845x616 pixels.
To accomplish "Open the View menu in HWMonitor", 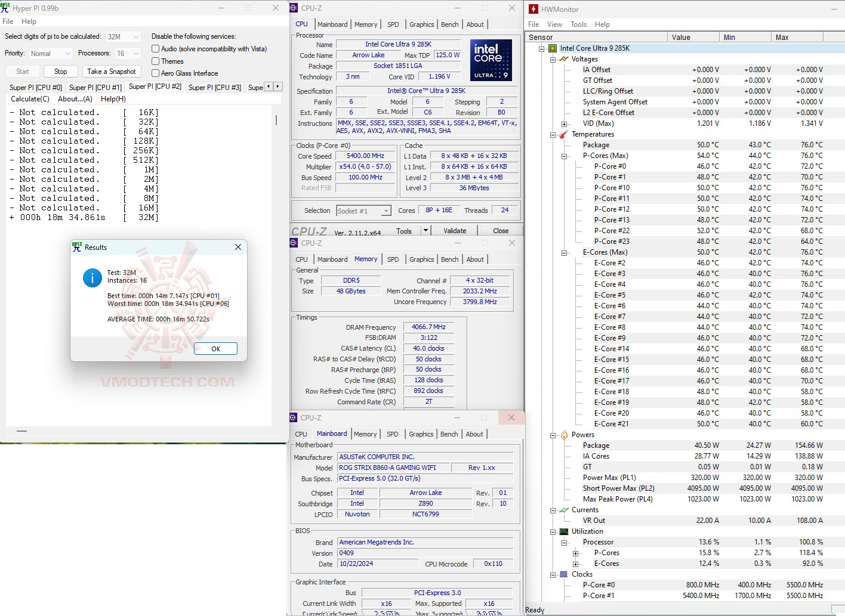I will [554, 24].
